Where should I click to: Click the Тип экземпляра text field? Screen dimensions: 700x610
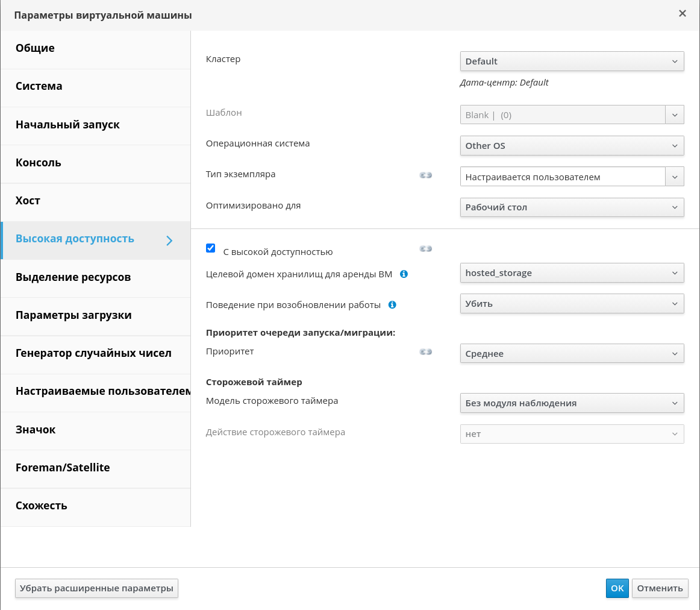[562, 177]
